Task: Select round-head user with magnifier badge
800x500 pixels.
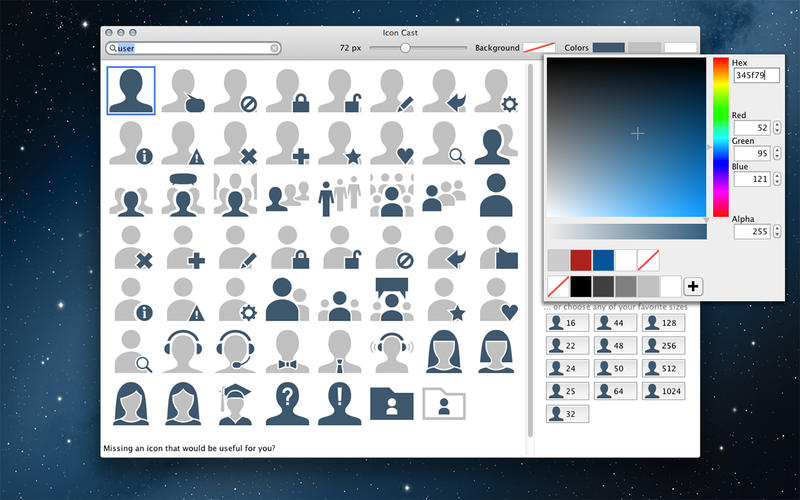Action: (133, 352)
